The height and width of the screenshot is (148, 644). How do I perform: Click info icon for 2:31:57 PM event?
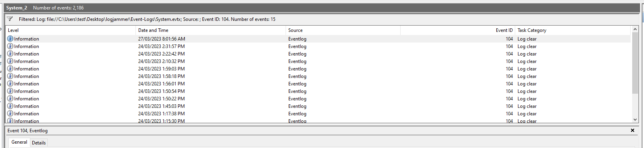[10, 46]
